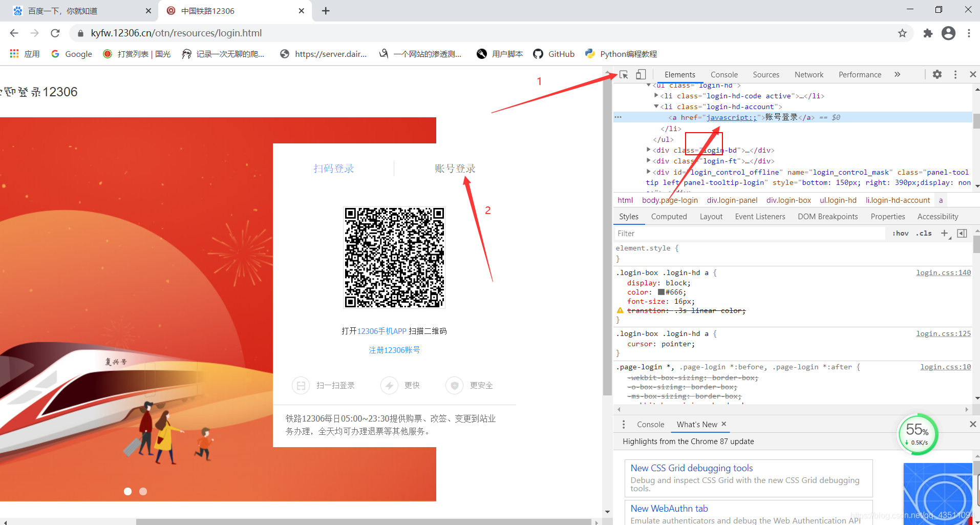Toggle the :hov element state button

[x=900, y=234]
